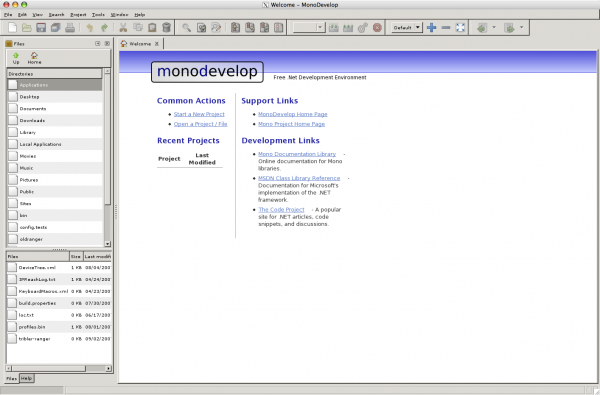Open the View menu
The height and width of the screenshot is (395, 600).
click(x=38, y=15)
